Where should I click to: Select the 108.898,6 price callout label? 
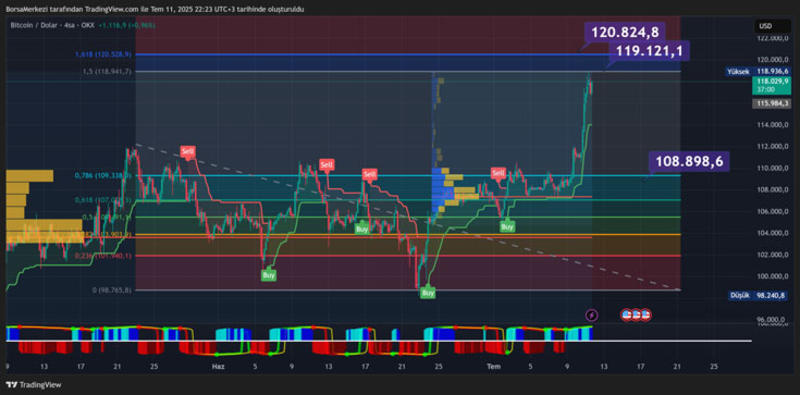click(x=689, y=161)
